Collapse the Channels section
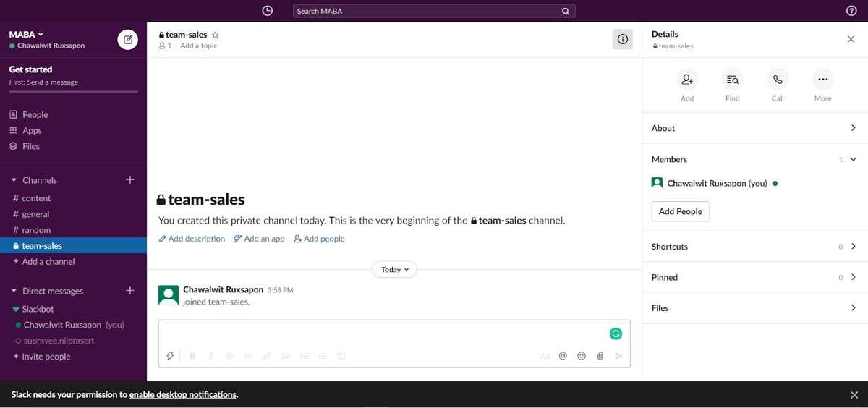 coord(14,180)
